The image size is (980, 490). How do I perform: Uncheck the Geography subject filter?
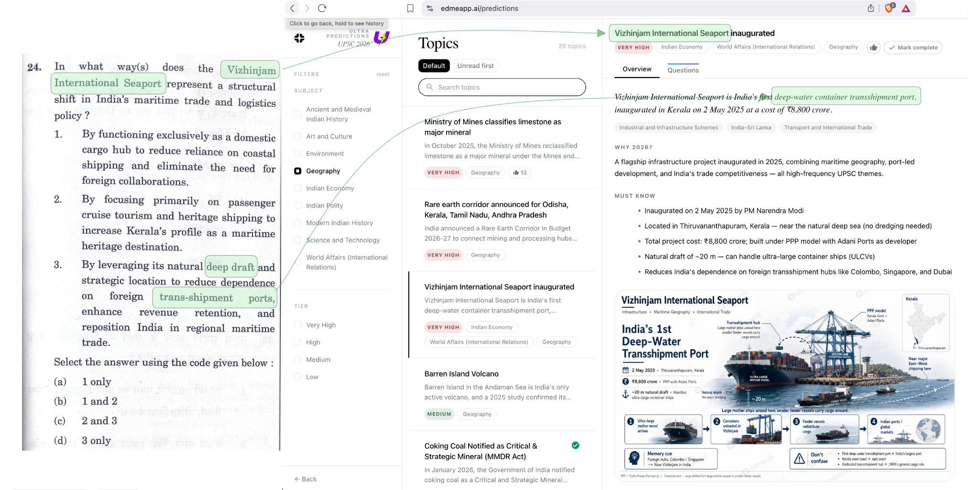298,171
